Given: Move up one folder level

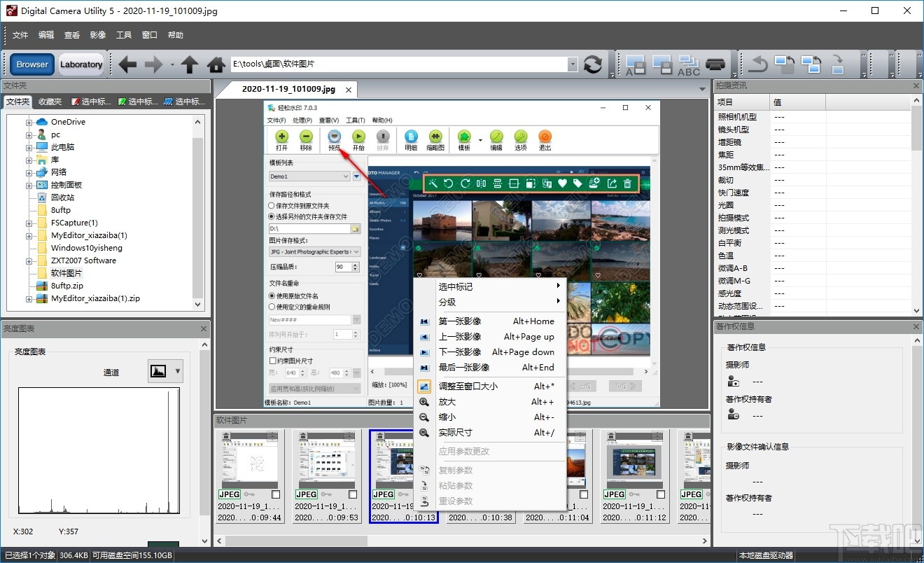Looking at the screenshot, I should pos(190,64).
